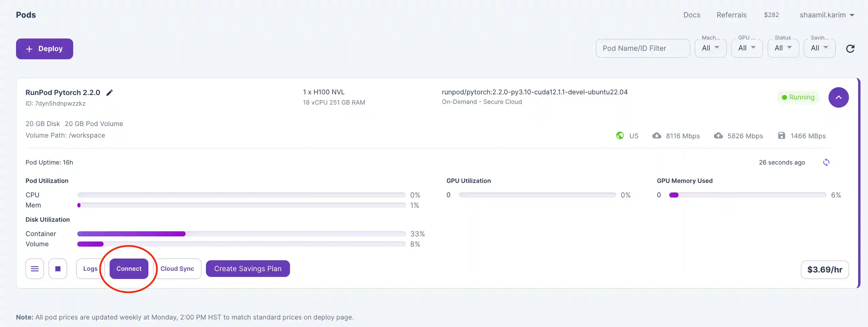Click the globe icon next to US
This screenshot has width=868, height=327.
point(620,136)
